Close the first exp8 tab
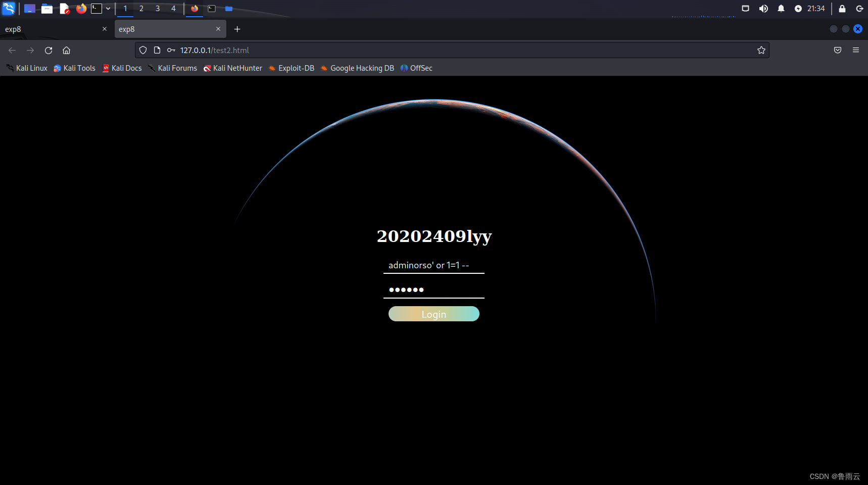This screenshot has width=868, height=485. 105,29
